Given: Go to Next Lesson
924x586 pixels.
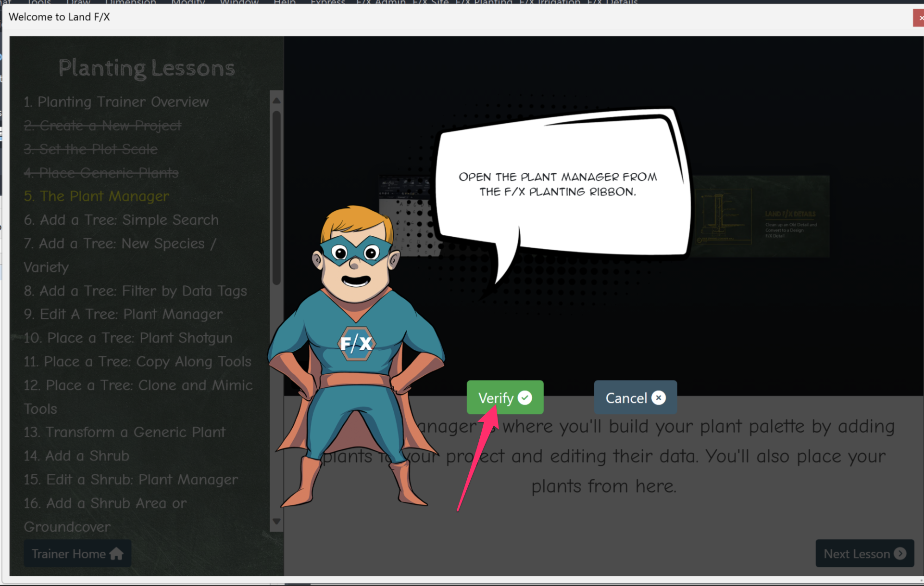Looking at the screenshot, I should coord(864,553).
